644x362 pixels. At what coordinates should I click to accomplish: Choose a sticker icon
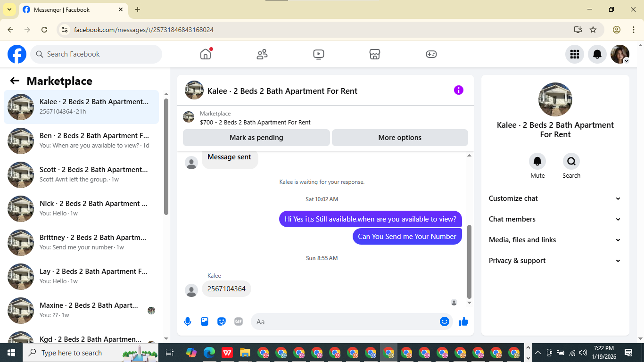(x=222, y=321)
